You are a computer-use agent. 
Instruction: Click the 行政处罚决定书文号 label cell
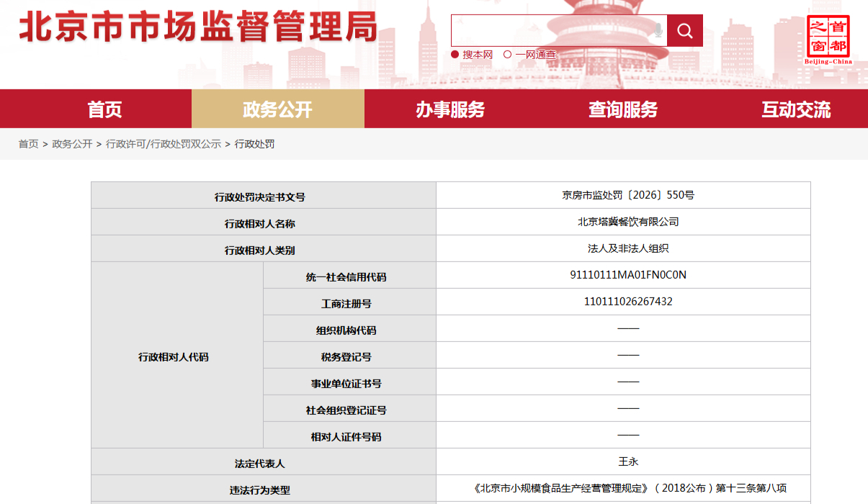pyautogui.click(x=264, y=196)
